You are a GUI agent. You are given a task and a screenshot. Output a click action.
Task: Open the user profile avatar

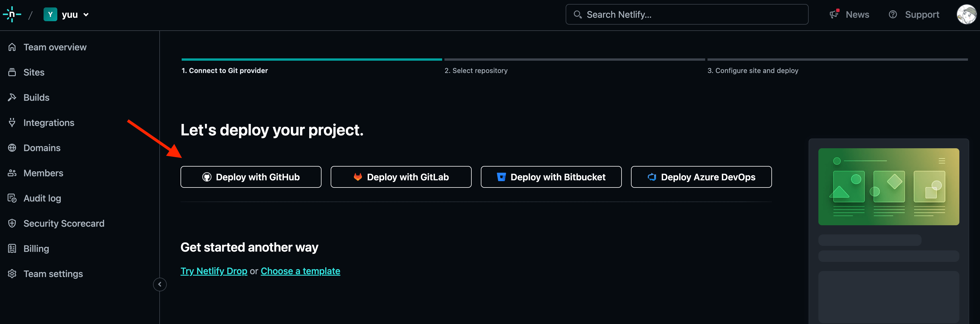(x=967, y=14)
